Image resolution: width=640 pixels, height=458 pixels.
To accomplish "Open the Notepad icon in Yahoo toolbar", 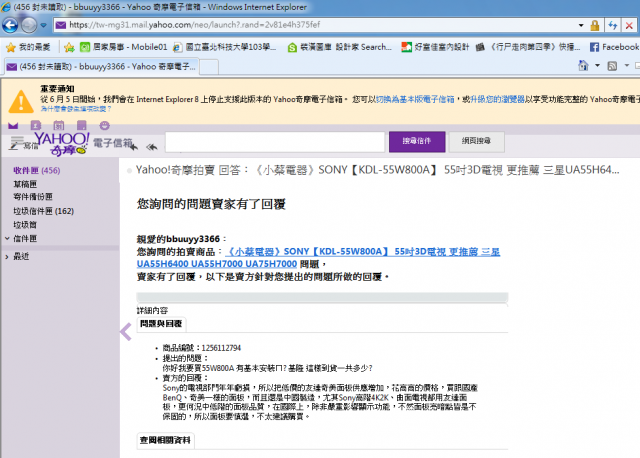I will [82, 125].
